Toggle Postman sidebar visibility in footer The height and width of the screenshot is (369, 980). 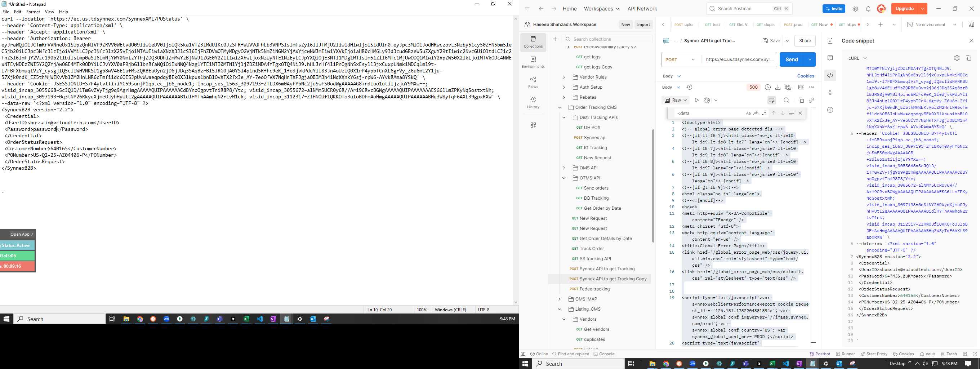click(523, 354)
